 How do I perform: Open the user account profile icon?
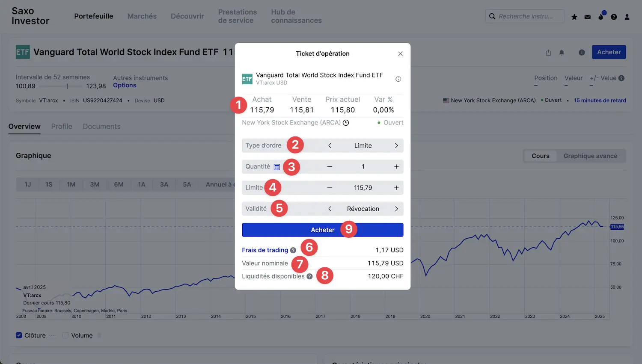point(627,17)
